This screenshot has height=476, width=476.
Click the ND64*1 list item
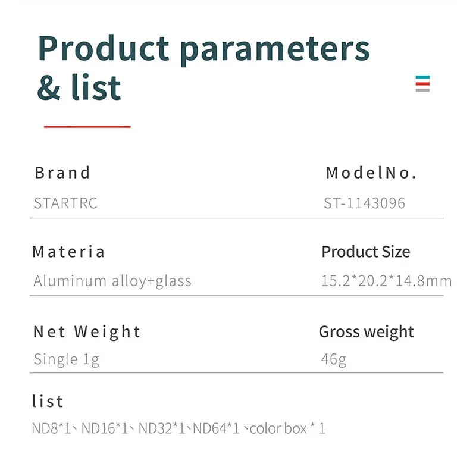click(216, 428)
